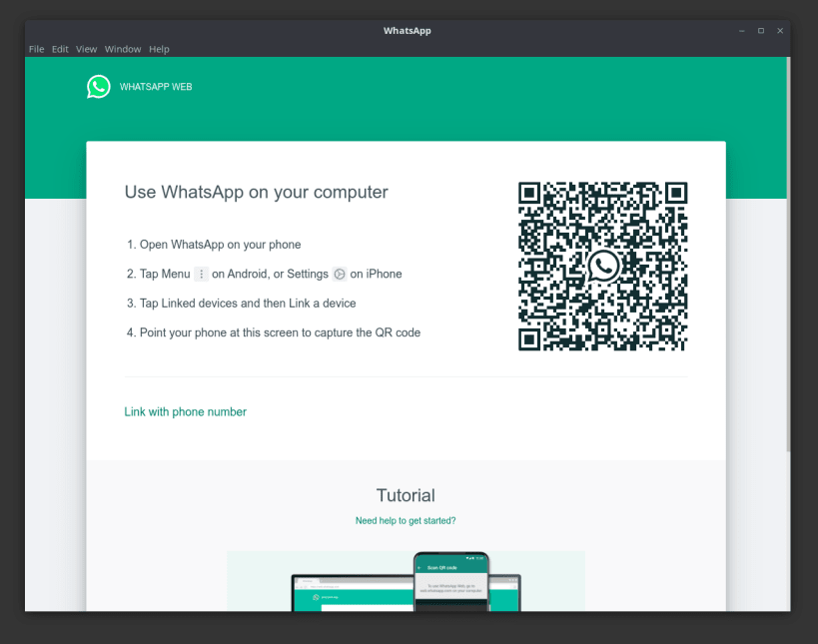Minimize the WhatsApp window
Image resolution: width=818 pixels, height=644 pixels.
tap(741, 31)
